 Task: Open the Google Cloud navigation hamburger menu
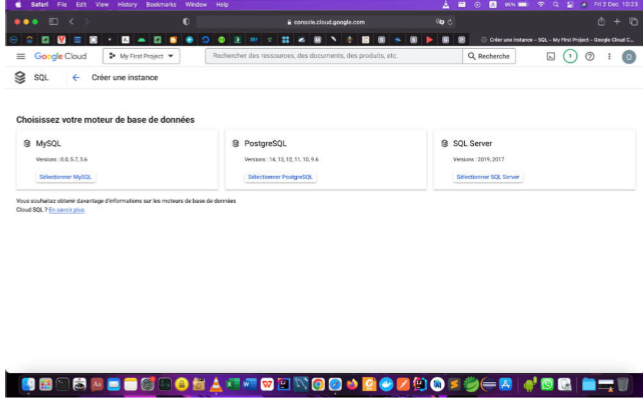tap(21, 56)
